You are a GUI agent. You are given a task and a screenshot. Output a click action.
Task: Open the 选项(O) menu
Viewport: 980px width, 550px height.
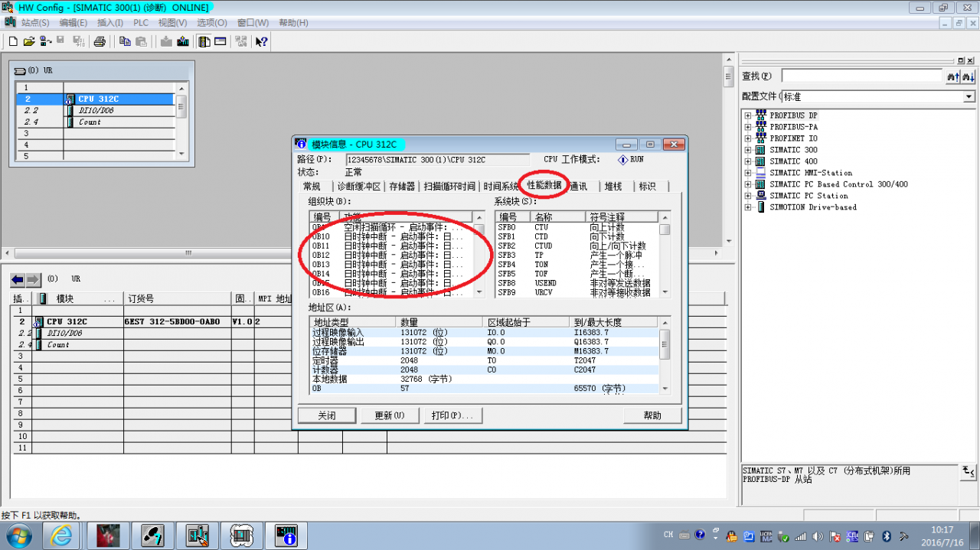212,23
